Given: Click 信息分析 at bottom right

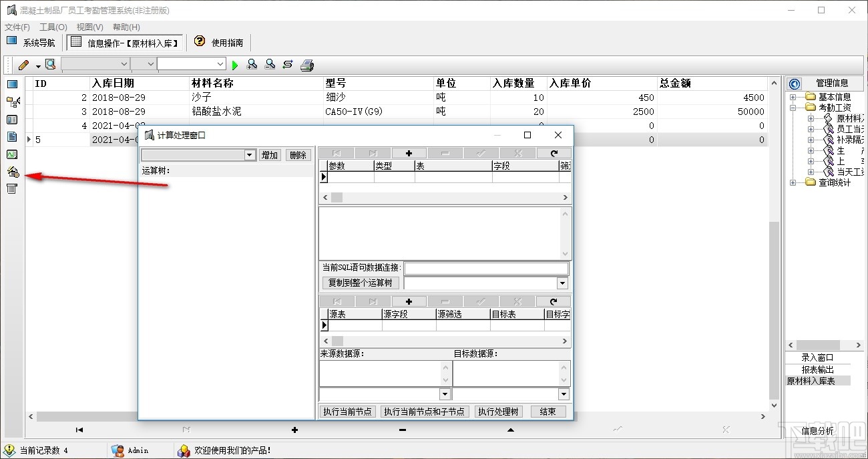Looking at the screenshot, I should click(x=817, y=431).
